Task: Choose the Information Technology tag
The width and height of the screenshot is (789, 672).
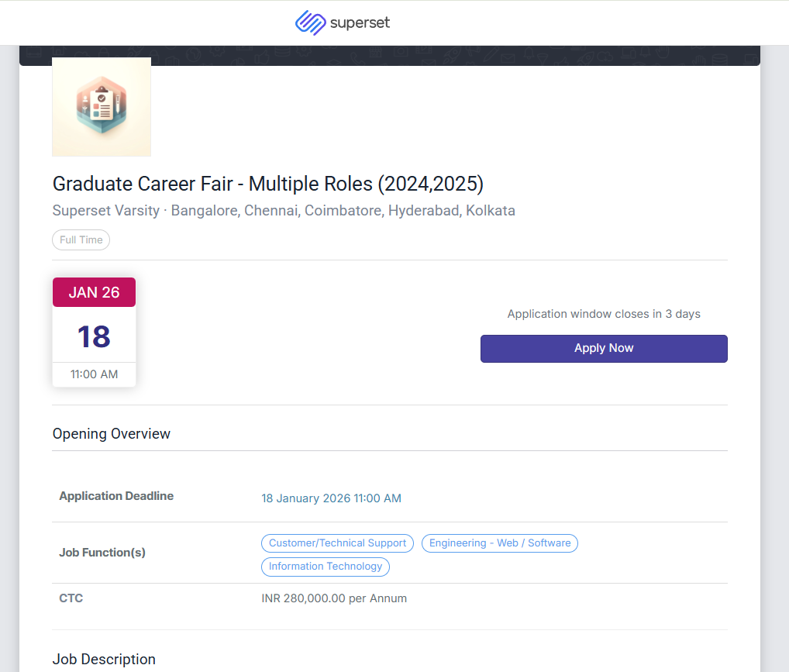Action: click(x=326, y=567)
